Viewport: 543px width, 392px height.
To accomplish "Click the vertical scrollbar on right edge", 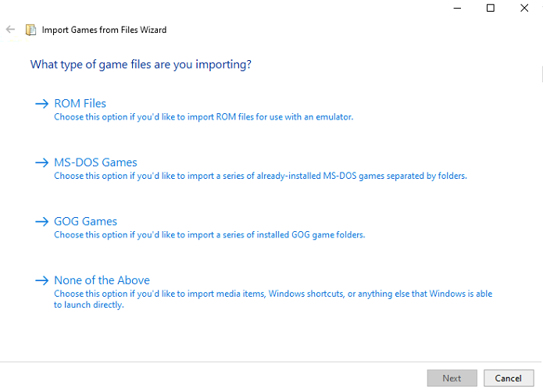I will [541, 74].
